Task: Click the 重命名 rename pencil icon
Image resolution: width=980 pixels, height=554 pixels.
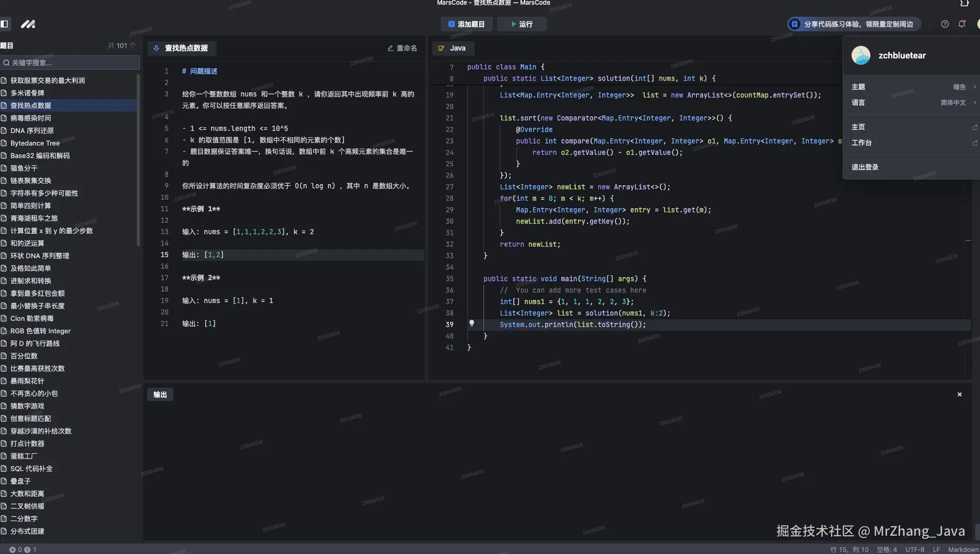Action: (x=391, y=48)
